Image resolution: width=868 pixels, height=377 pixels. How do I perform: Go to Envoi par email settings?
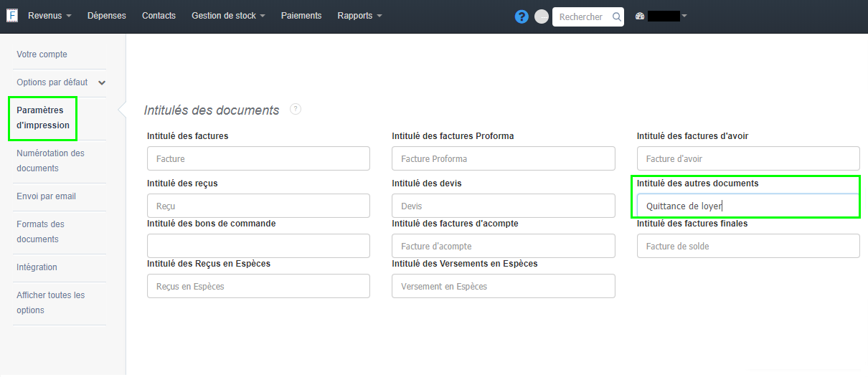click(x=46, y=196)
